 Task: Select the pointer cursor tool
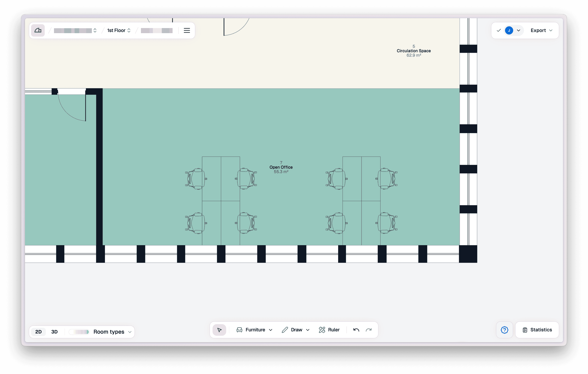[219, 330]
